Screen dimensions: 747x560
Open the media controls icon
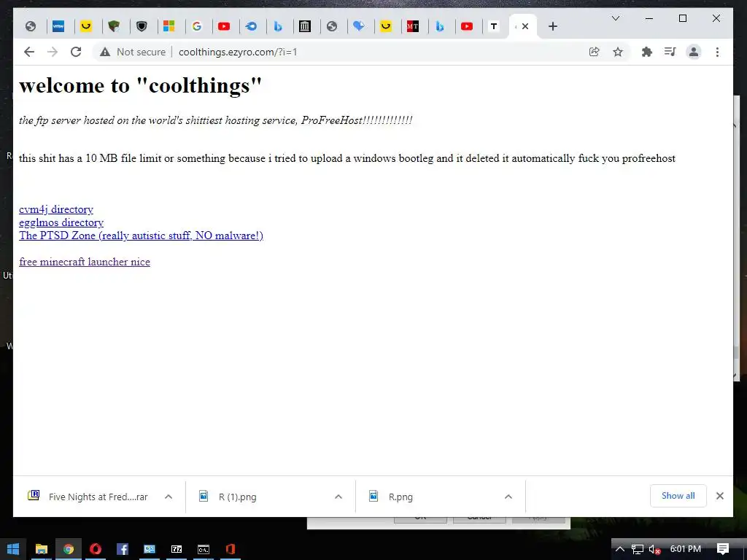pyautogui.click(x=670, y=52)
